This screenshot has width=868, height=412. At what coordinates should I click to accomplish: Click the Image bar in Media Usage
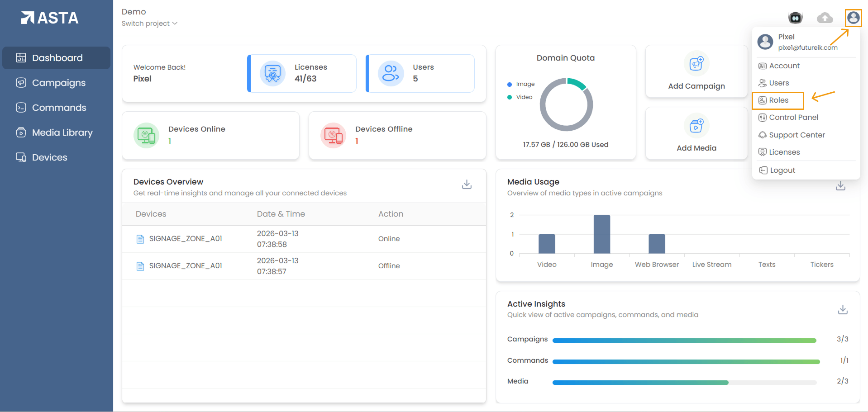pos(601,234)
